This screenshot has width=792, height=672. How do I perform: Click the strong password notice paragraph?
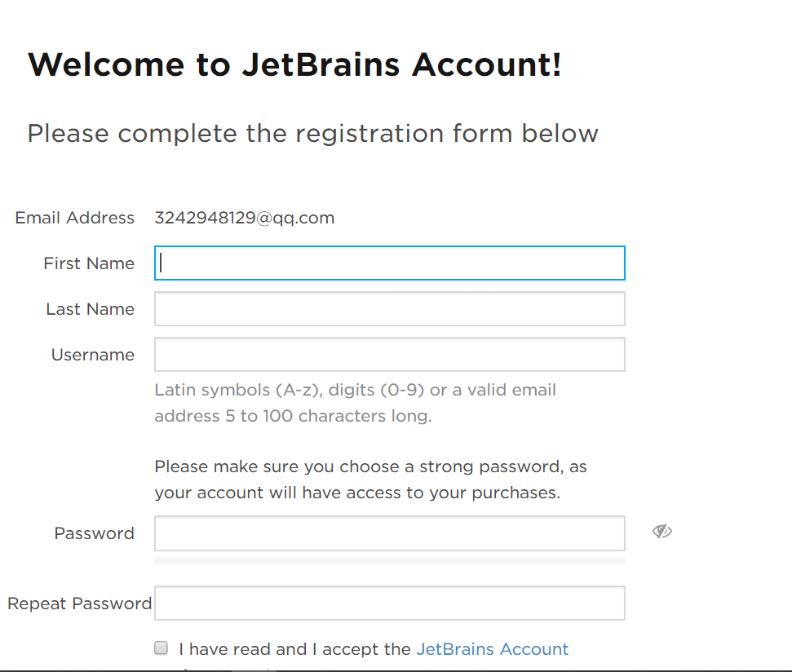coord(371,480)
